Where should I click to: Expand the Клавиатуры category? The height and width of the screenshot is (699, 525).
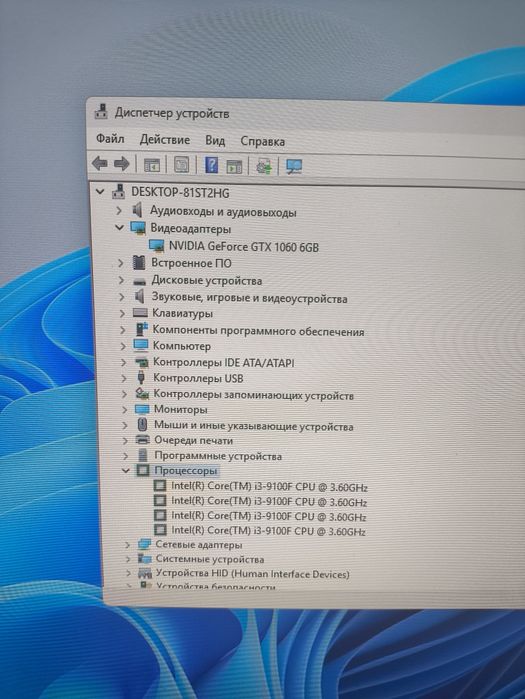click(122, 313)
